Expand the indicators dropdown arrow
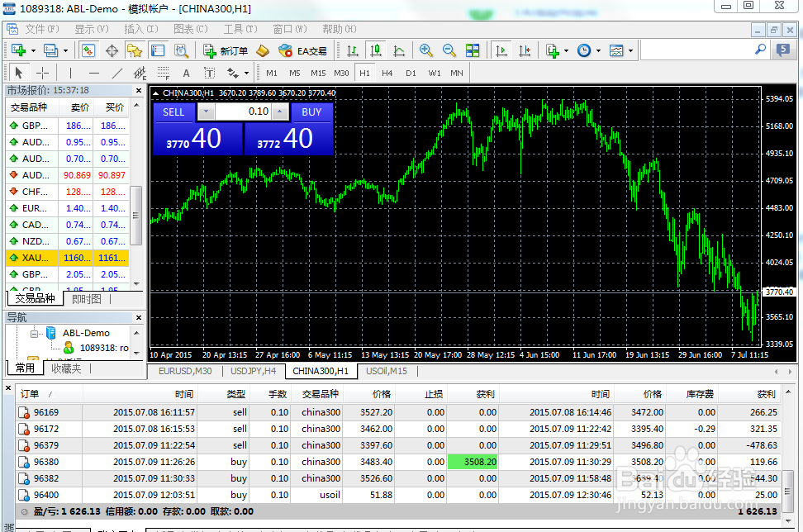Viewport: 803px width, 532px height. (566, 50)
